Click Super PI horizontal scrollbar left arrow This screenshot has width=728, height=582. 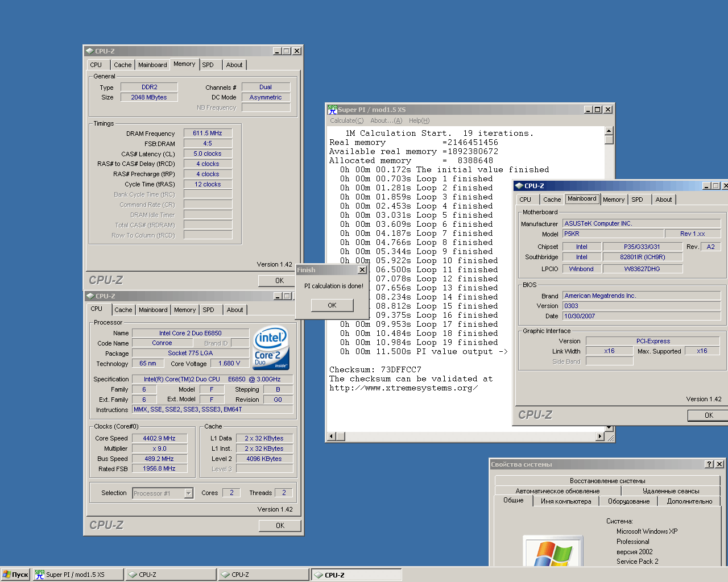[331, 436]
